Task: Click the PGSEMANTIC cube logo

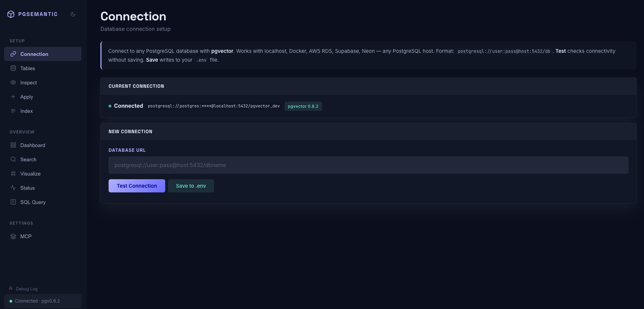Action: click(x=11, y=14)
